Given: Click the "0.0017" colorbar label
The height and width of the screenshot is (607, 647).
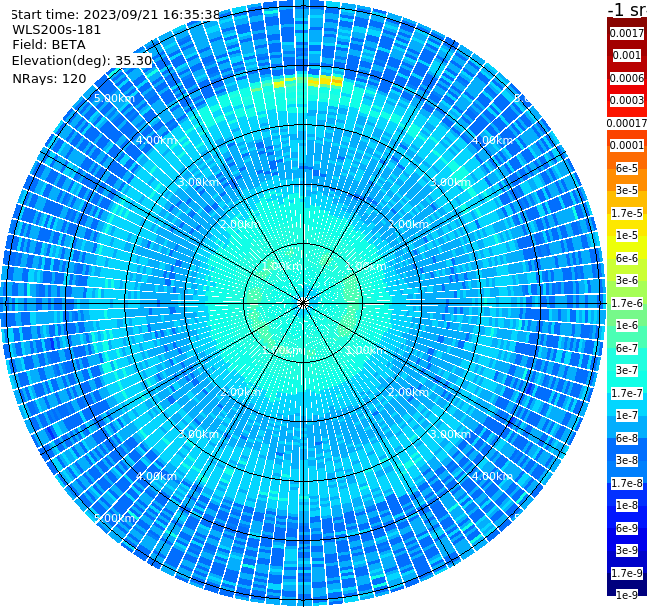Looking at the screenshot, I should pos(627,33).
